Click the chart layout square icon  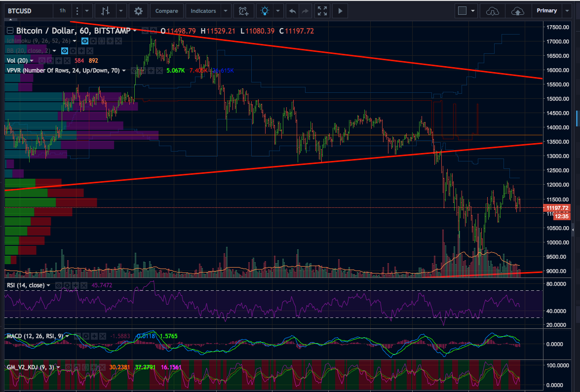[462, 11]
